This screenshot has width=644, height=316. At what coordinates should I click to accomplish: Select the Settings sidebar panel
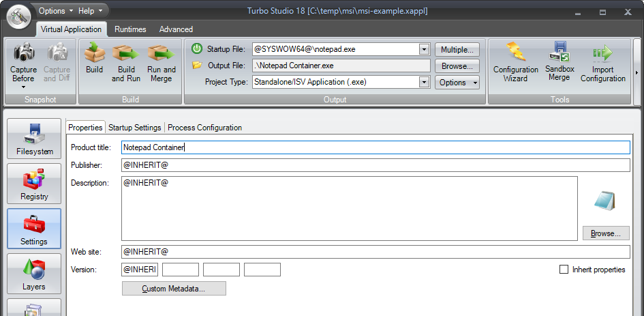click(x=34, y=229)
